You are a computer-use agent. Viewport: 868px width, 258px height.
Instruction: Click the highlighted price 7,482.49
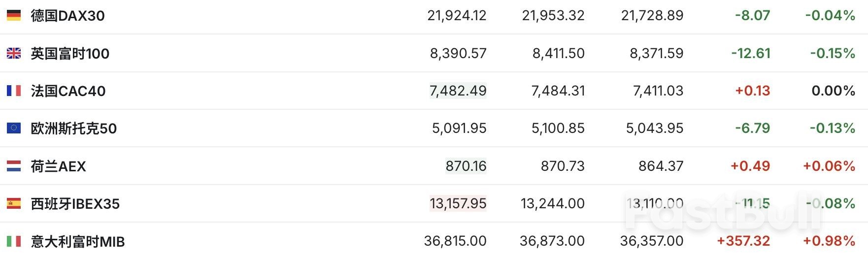(x=458, y=91)
